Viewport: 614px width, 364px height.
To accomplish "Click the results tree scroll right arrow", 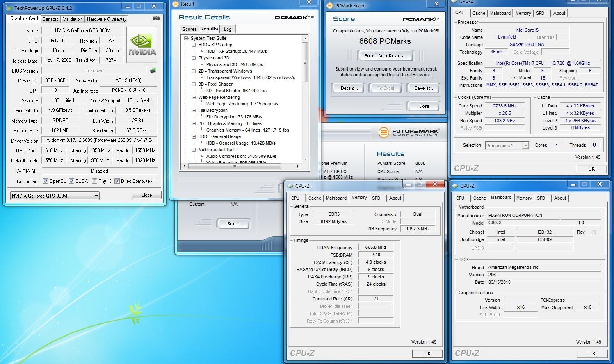I will tap(298, 166).
